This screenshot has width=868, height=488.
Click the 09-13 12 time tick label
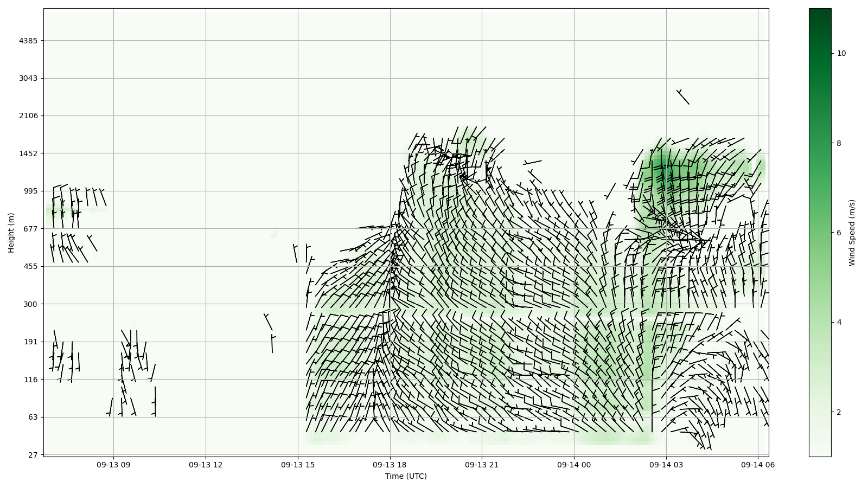[x=206, y=465]
